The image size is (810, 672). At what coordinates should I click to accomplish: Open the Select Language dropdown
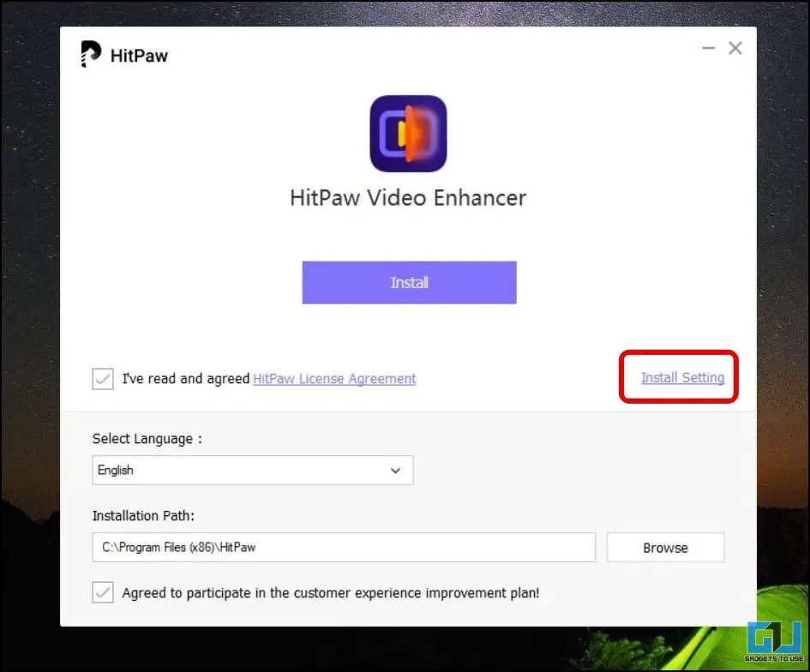tap(253, 470)
